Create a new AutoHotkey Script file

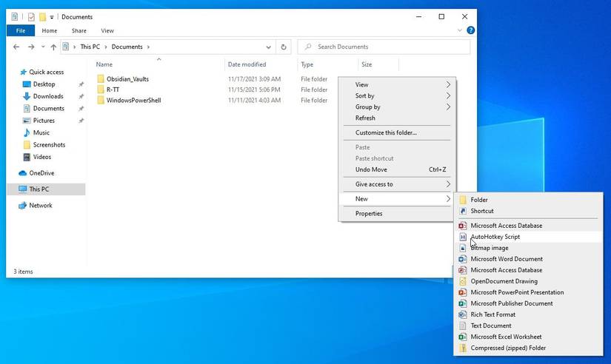pyautogui.click(x=528, y=237)
